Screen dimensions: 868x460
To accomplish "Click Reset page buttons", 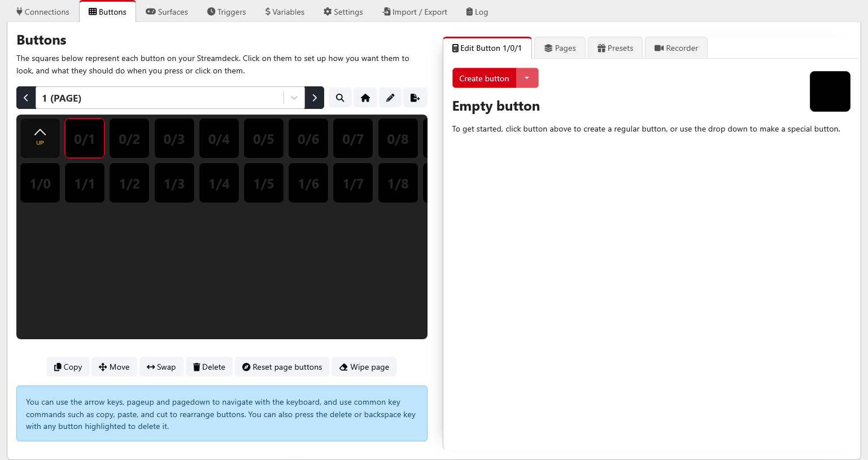I will pyautogui.click(x=282, y=367).
